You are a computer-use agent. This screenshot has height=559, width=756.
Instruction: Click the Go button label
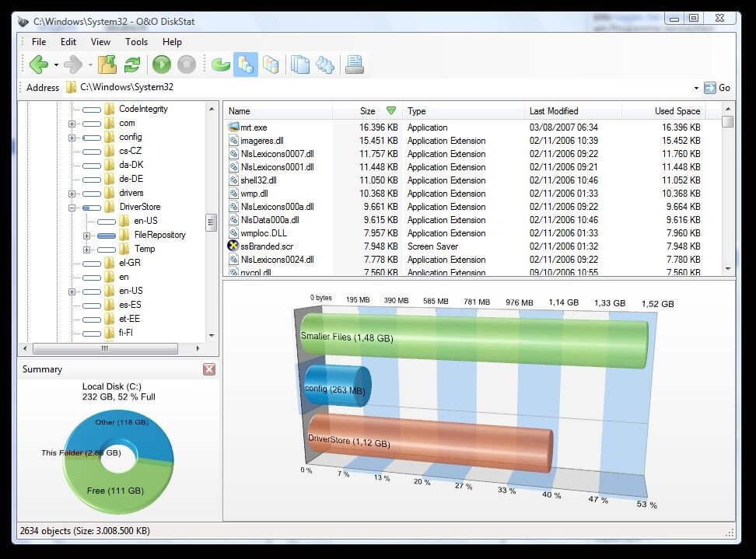[724, 88]
